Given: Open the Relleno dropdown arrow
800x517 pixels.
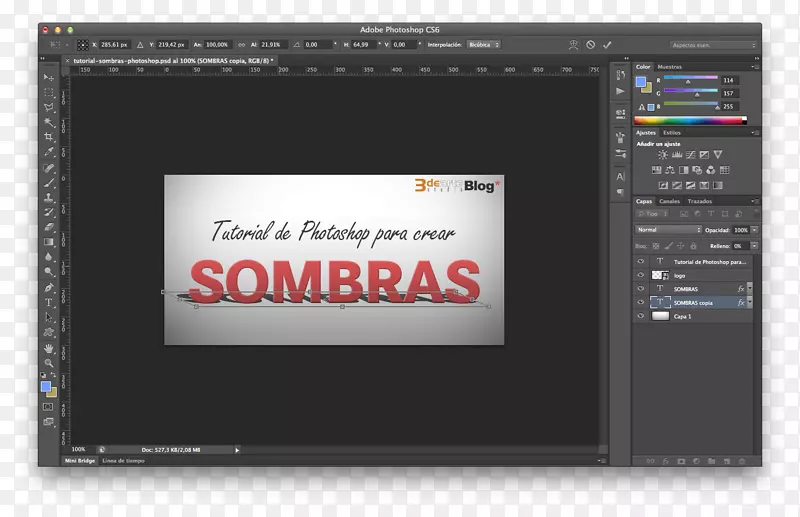Looking at the screenshot, I should click(x=754, y=246).
